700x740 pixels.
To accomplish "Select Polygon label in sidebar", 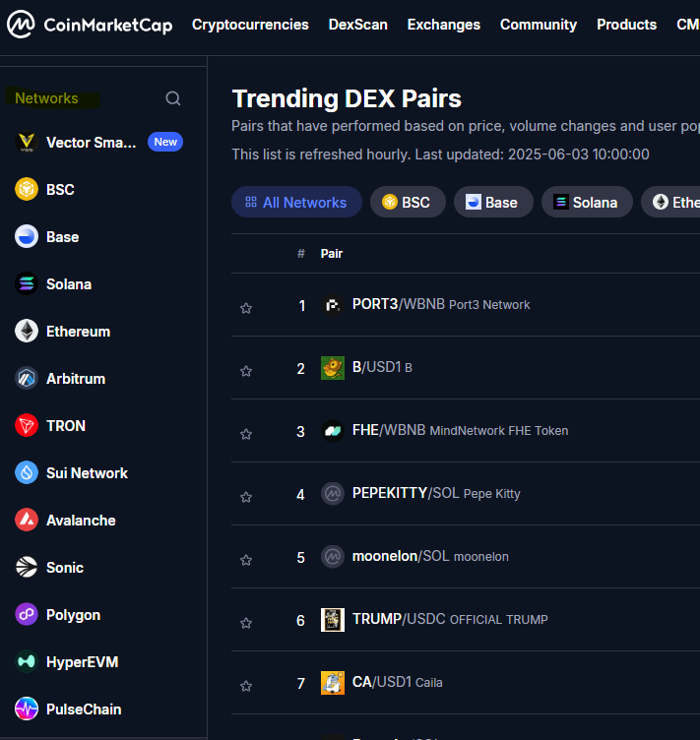I will coord(73,615).
